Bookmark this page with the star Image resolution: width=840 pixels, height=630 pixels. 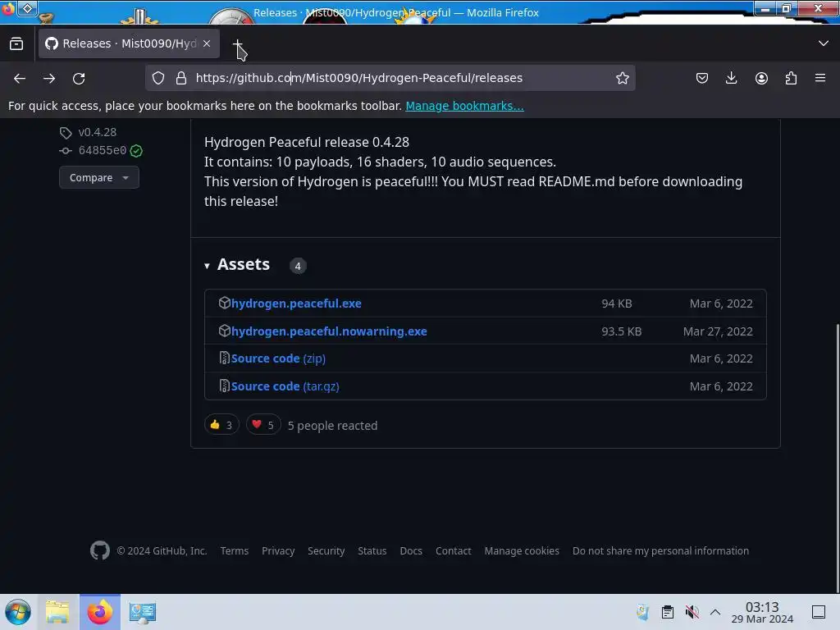pyautogui.click(x=622, y=78)
